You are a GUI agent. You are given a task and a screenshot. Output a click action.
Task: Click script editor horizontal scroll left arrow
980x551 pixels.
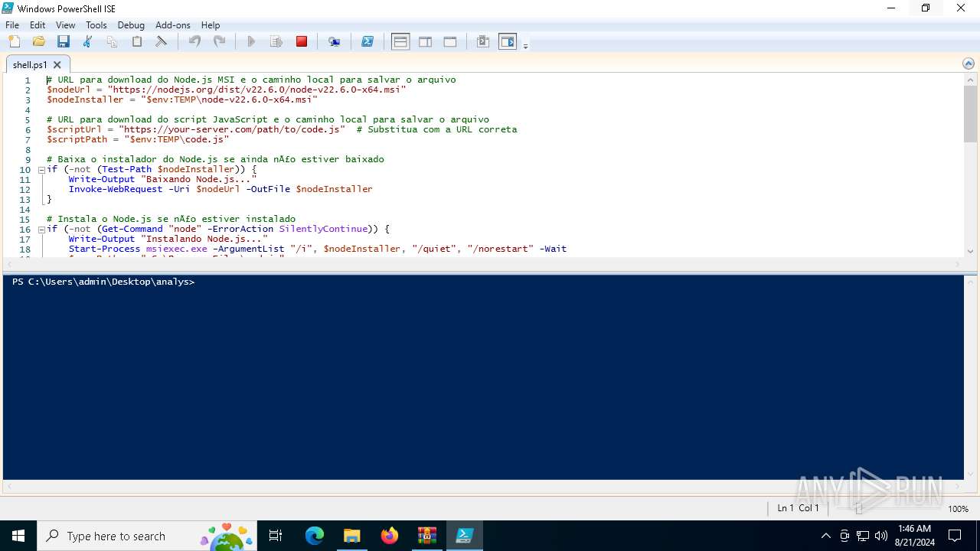coord(8,265)
